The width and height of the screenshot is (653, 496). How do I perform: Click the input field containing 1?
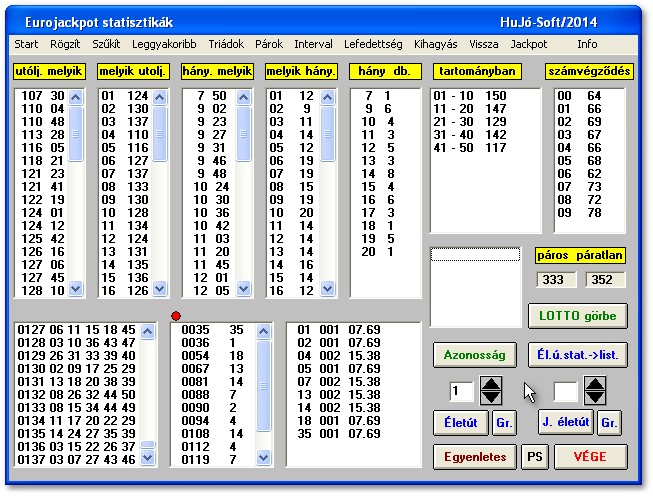pos(461,391)
